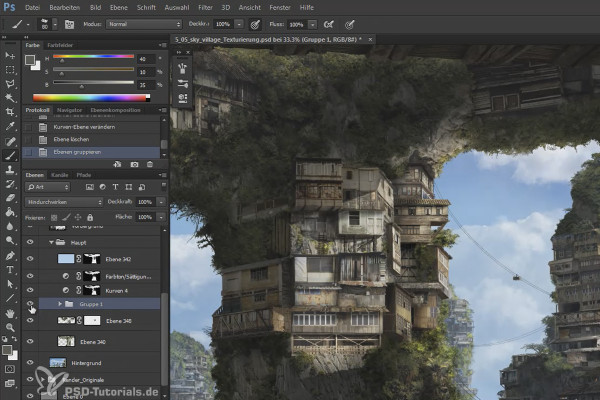Switch to the Farbfelder tab
Image resolution: width=600 pixels, height=400 pixels.
point(60,45)
